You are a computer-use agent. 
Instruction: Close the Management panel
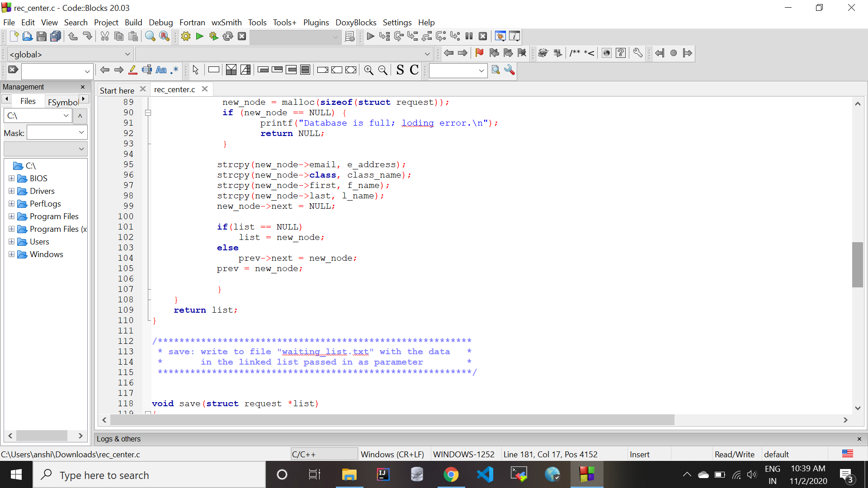[x=83, y=87]
